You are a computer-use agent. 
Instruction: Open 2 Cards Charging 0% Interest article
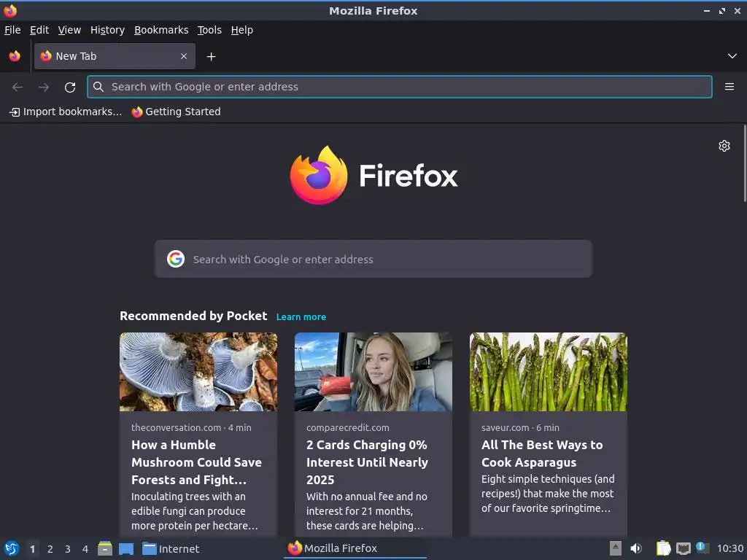click(368, 462)
